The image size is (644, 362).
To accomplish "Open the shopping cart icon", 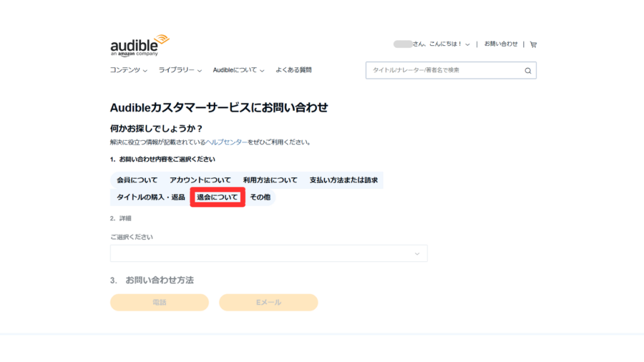I will (x=533, y=45).
